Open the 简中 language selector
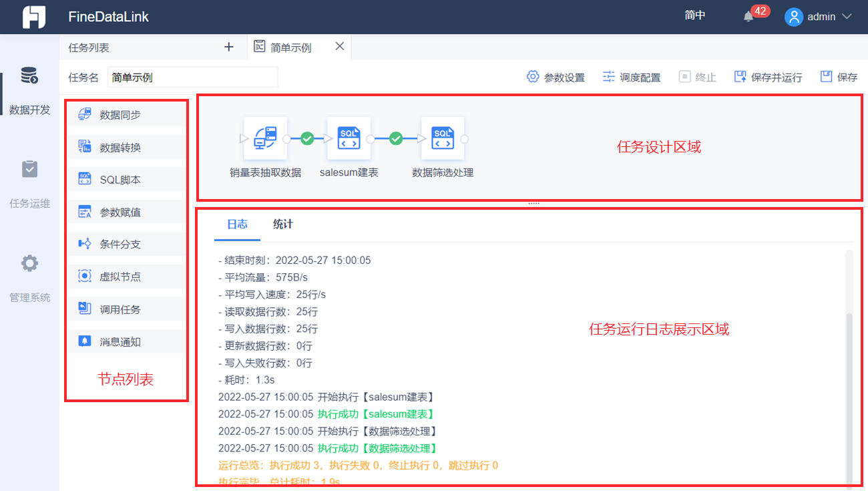 point(695,15)
